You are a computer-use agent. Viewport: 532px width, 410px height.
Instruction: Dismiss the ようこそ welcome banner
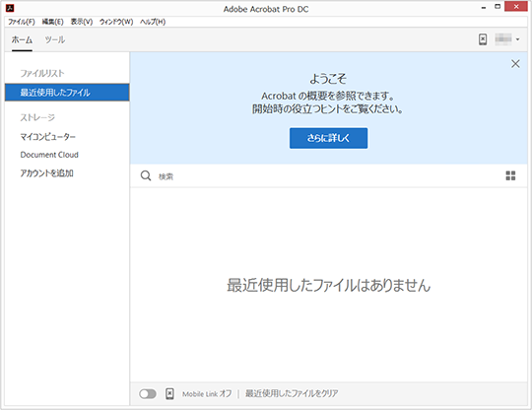515,63
